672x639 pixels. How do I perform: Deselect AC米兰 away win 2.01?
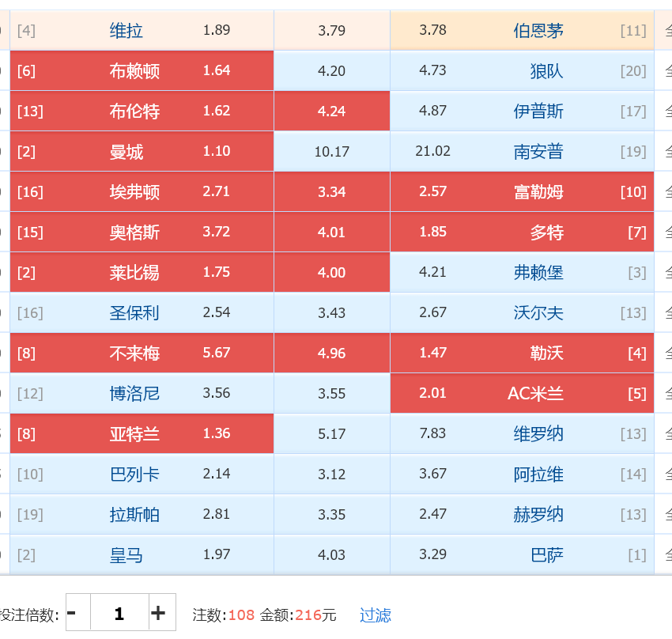pos(522,393)
